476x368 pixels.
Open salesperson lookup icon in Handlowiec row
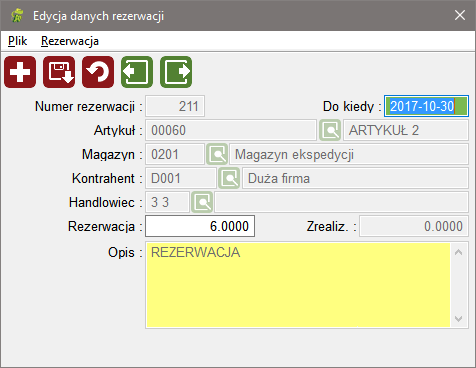202,202
